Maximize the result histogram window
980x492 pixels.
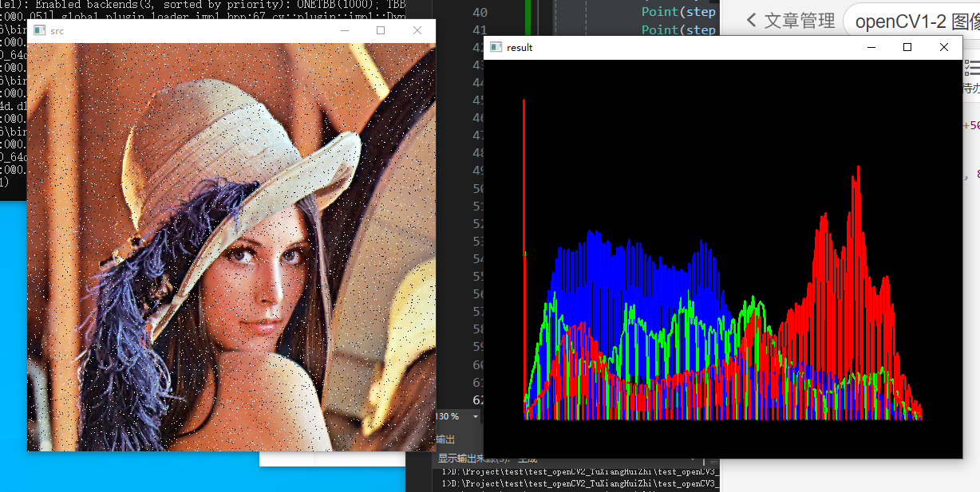pyautogui.click(x=907, y=47)
